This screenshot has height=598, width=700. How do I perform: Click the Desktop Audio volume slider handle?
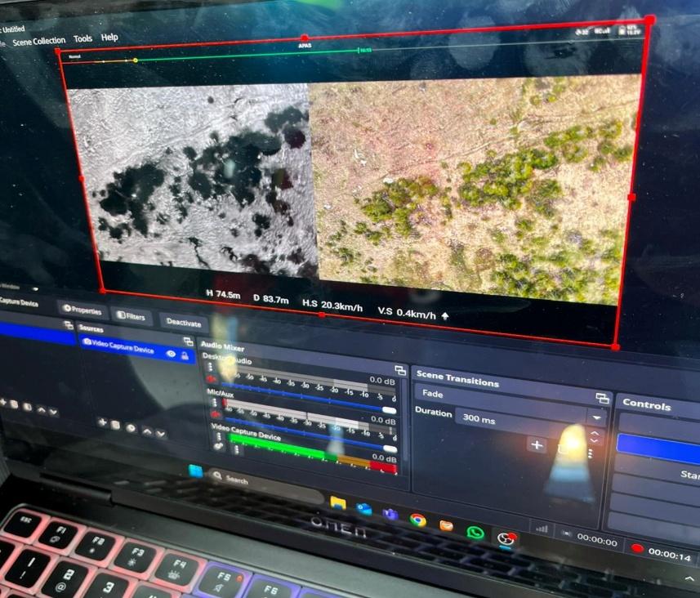390,410
